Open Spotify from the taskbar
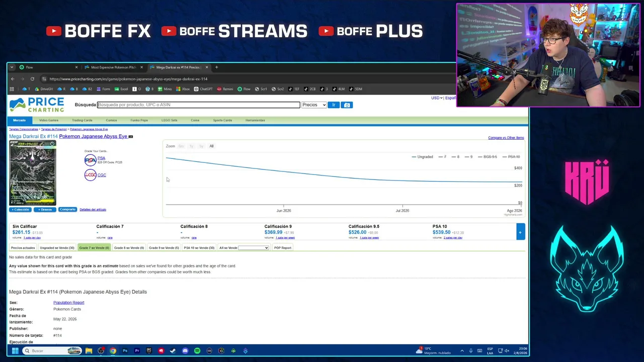 pyautogui.click(x=197, y=351)
